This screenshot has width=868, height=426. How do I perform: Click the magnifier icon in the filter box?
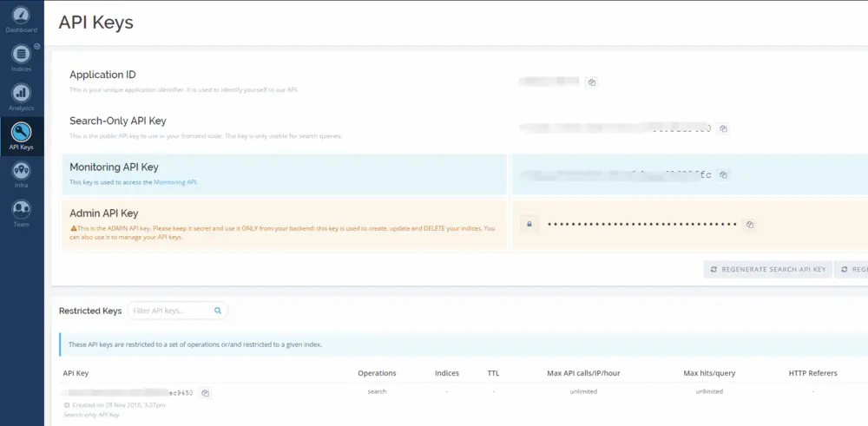tap(218, 311)
